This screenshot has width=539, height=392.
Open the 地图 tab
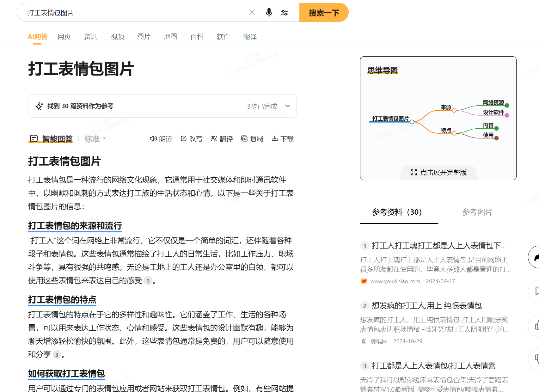pyautogui.click(x=170, y=37)
